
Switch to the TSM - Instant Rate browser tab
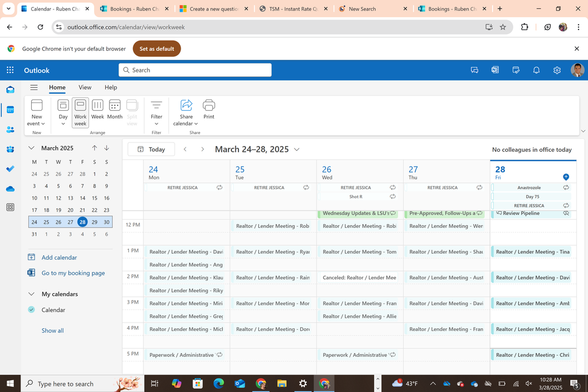click(x=294, y=9)
